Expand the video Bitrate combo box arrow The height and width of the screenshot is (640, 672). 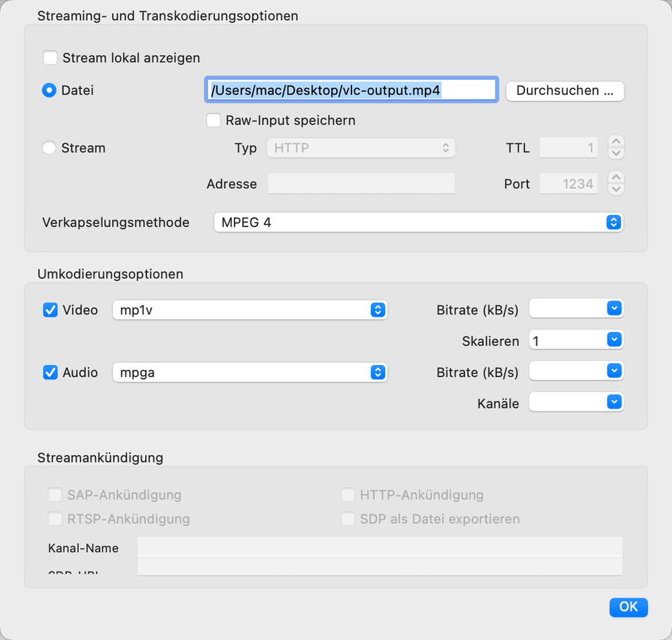click(x=614, y=309)
